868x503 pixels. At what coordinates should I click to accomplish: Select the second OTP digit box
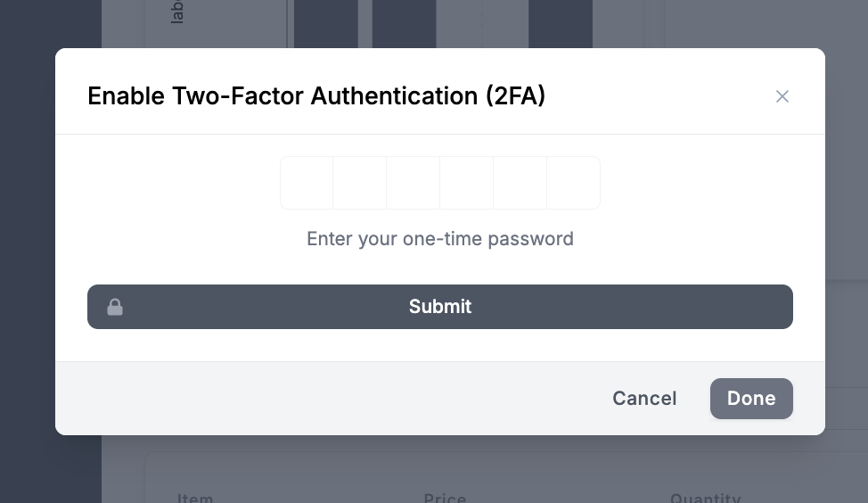point(360,183)
